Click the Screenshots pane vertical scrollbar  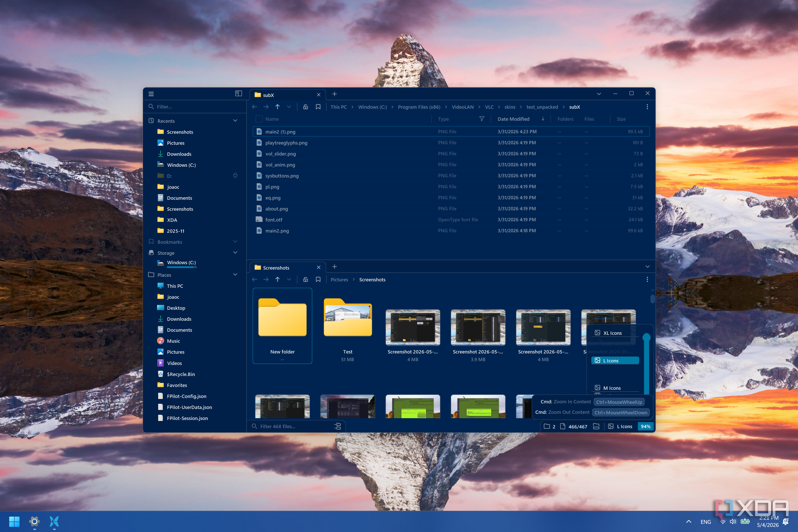click(652, 299)
